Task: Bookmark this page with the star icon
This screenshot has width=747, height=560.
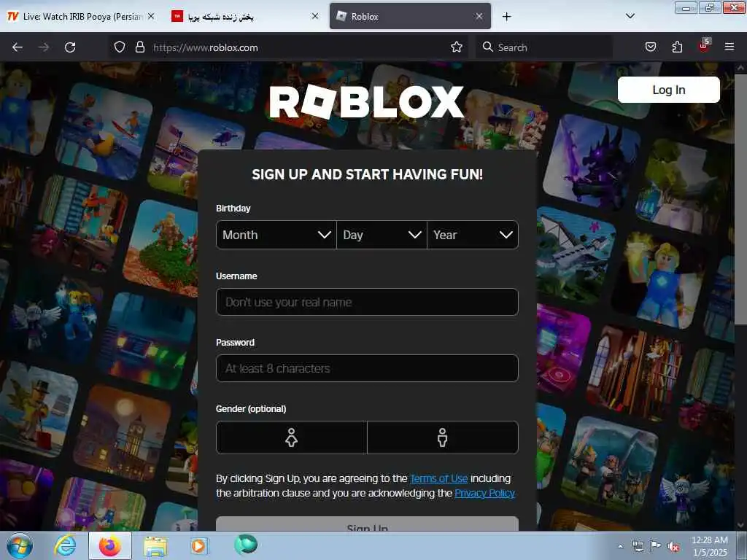Action: 457,47
